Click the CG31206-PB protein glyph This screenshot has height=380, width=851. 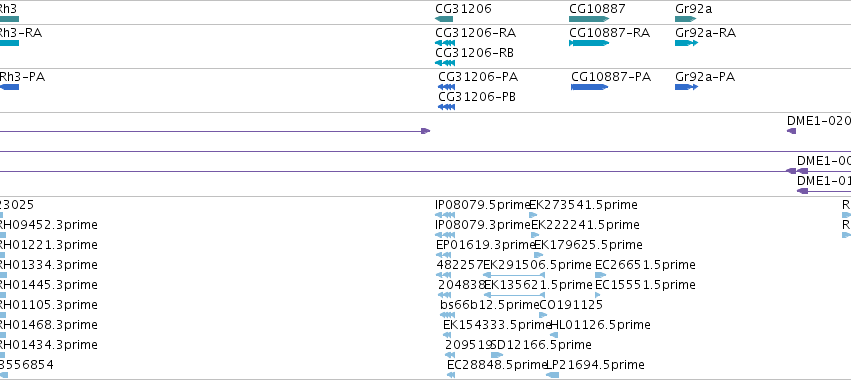[x=446, y=107]
